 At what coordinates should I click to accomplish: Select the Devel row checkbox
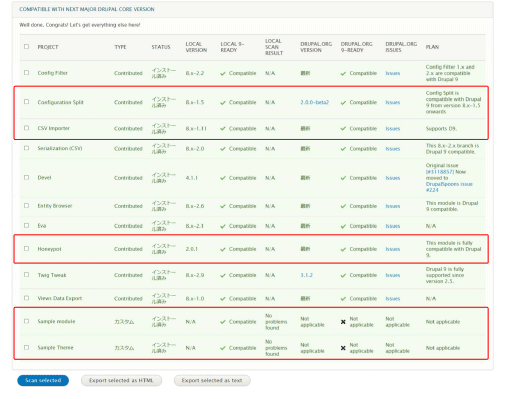pyautogui.click(x=26, y=177)
